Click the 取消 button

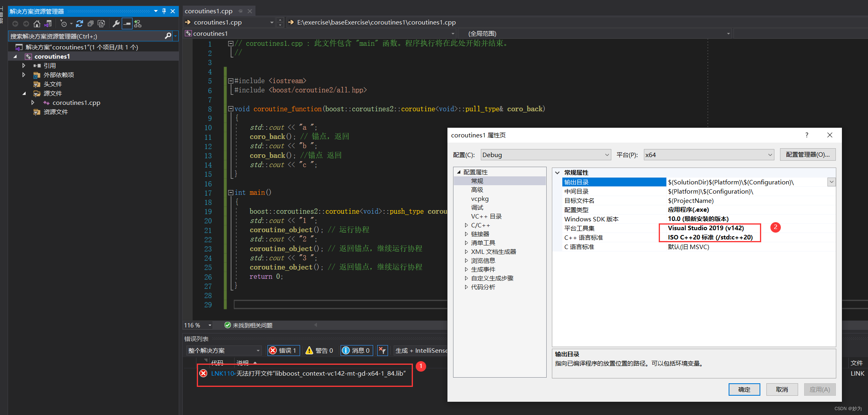pos(782,389)
